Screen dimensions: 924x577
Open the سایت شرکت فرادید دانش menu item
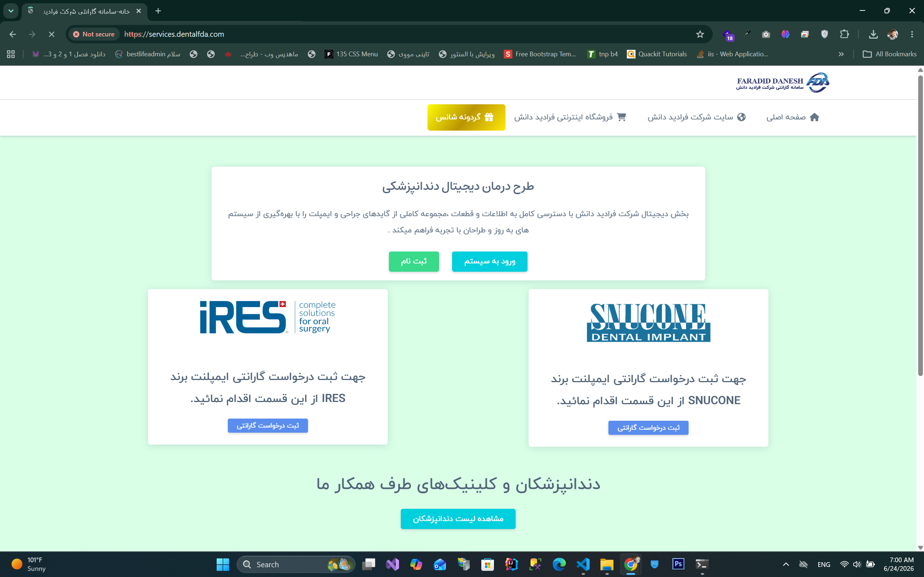697,117
